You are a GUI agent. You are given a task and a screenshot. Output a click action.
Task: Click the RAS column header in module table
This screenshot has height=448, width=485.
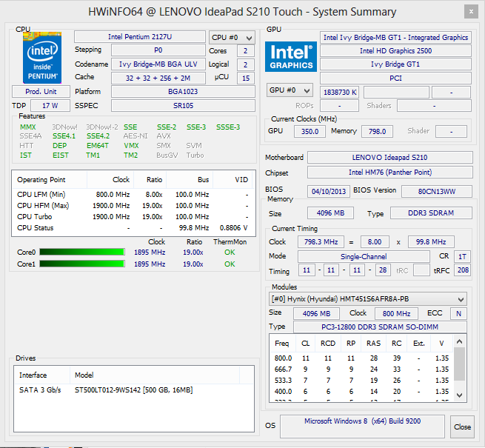click(x=373, y=344)
